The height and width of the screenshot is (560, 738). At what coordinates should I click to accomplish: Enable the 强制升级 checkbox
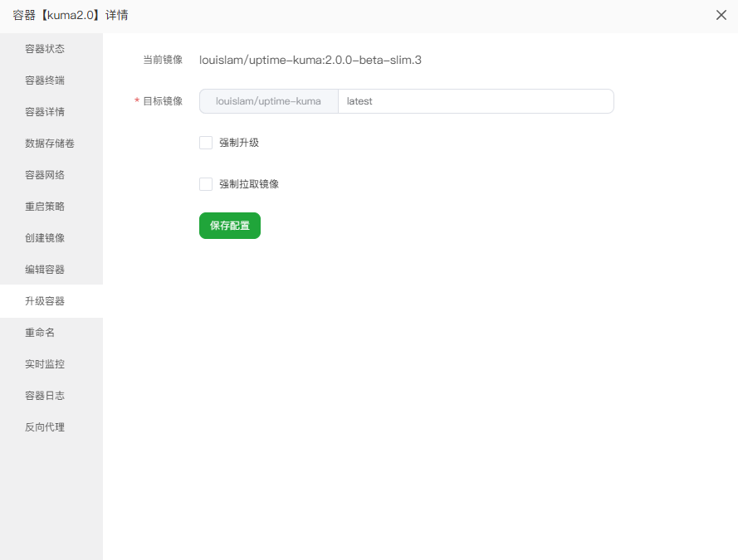point(206,143)
